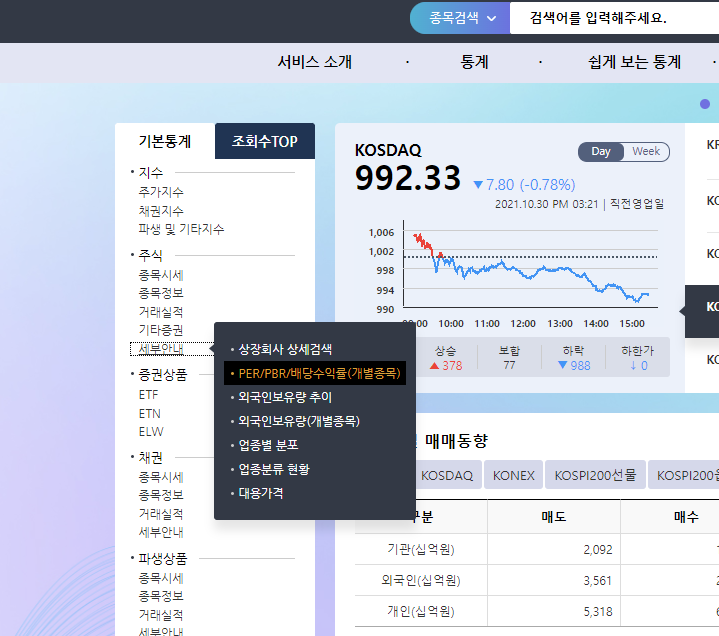Open 거래실적 under 주식

[161, 312]
